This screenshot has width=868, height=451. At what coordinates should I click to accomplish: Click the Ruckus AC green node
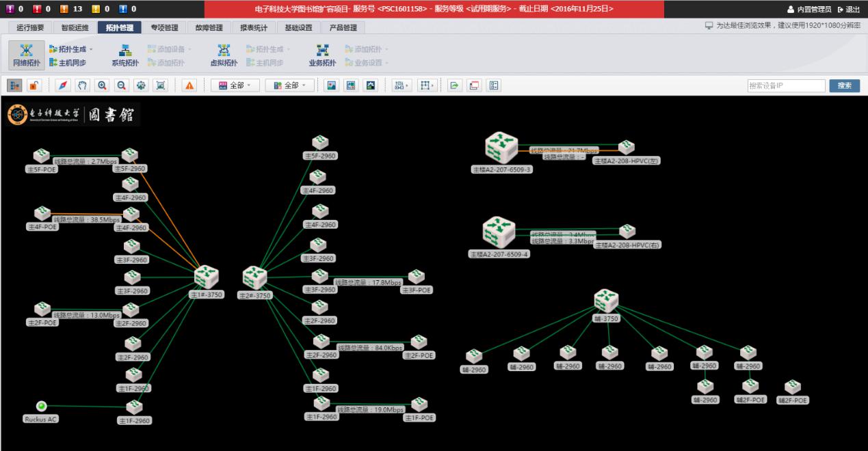[41, 406]
